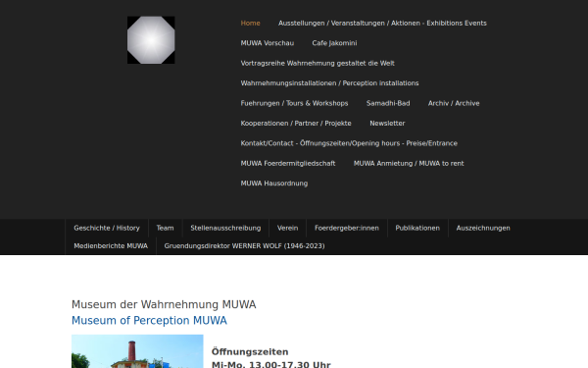Click the Öffnungszeiten heading text
Screen dimensions: 588x368
point(250,352)
